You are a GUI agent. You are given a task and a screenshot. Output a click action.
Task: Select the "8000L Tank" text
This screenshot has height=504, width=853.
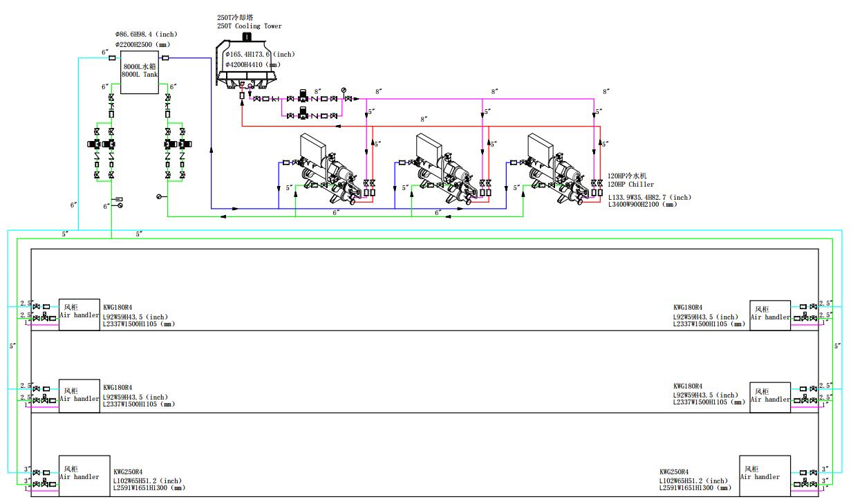click(x=140, y=74)
